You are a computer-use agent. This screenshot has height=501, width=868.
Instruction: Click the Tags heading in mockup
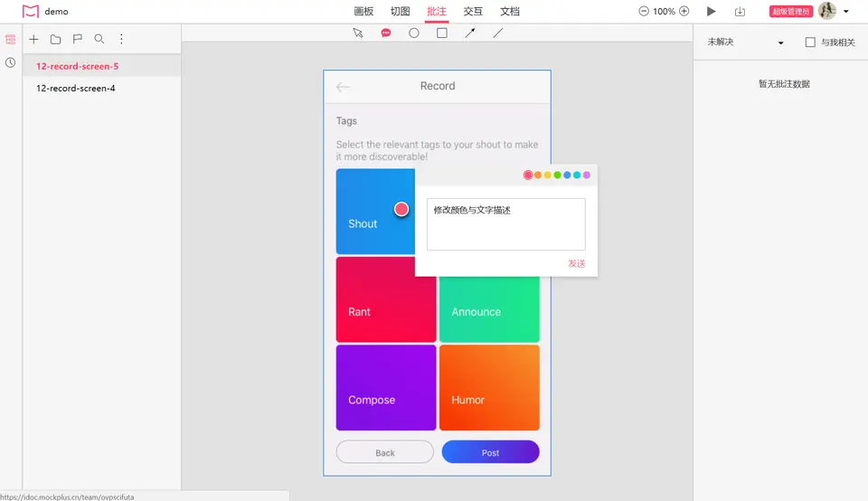click(346, 120)
